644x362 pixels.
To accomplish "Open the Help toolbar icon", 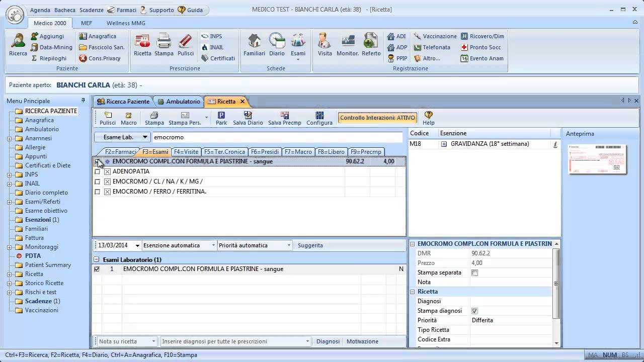I will (x=429, y=119).
